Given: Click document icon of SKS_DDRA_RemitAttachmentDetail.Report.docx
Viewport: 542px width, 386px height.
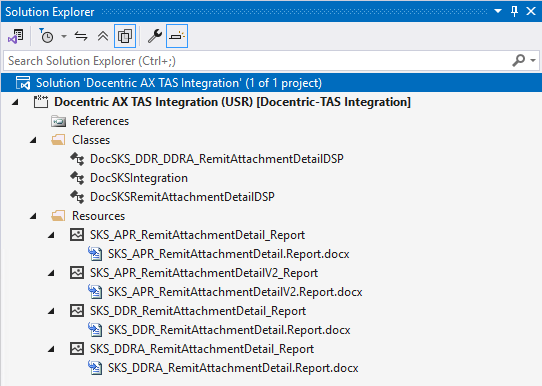Looking at the screenshot, I should point(95,368).
